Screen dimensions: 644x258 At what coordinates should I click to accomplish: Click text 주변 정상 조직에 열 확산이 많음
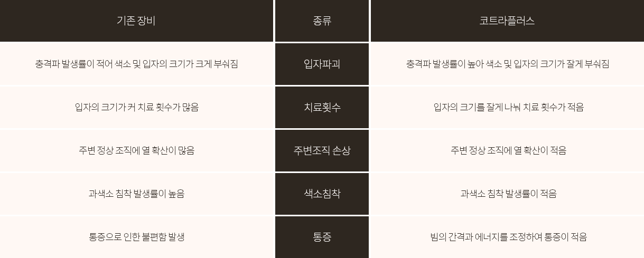point(136,150)
